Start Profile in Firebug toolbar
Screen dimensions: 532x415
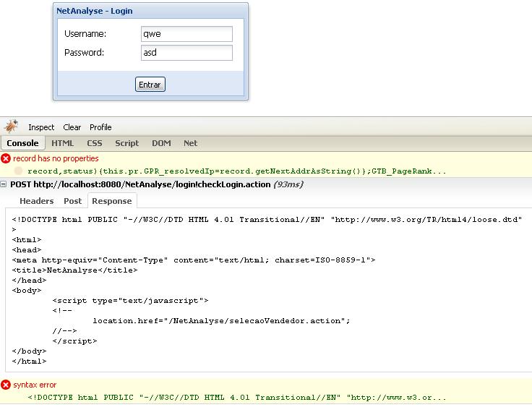pos(100,127)
